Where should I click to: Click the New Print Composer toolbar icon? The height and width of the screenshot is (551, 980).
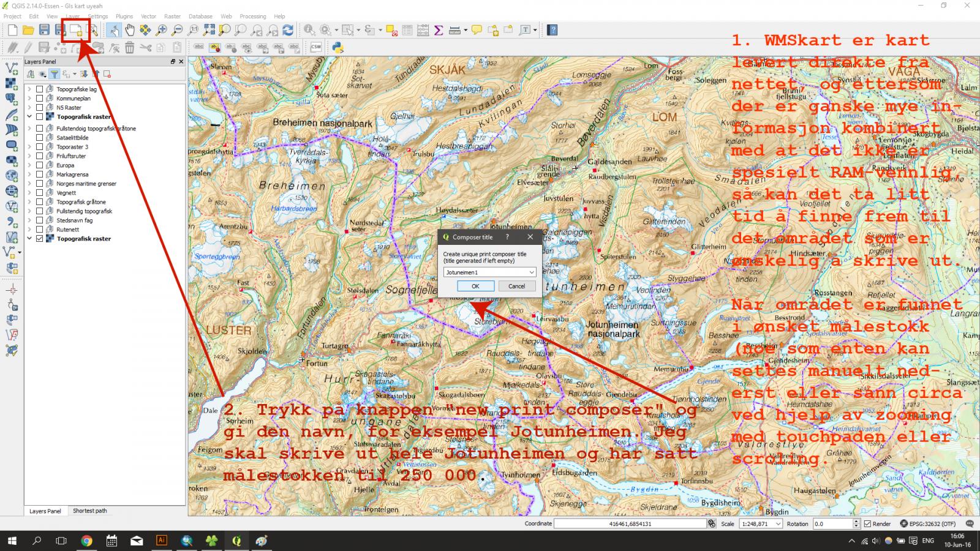click(76, 30)
